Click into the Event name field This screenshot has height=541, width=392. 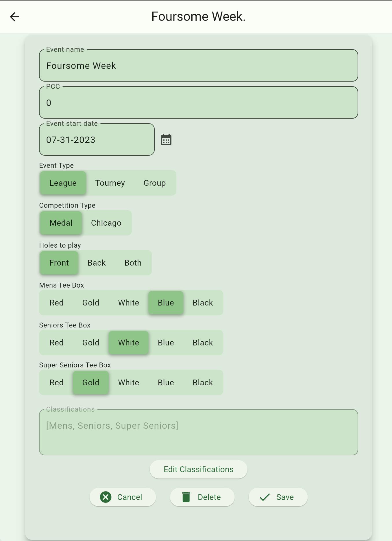click(199, 65)
